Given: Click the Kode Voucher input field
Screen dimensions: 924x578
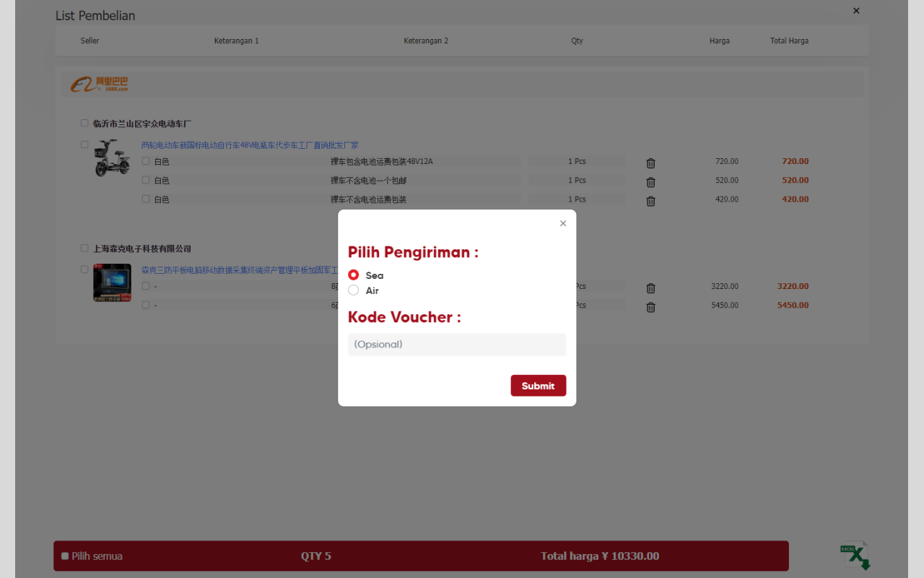Looking at the screenshot, I should (x=456, y=344).
